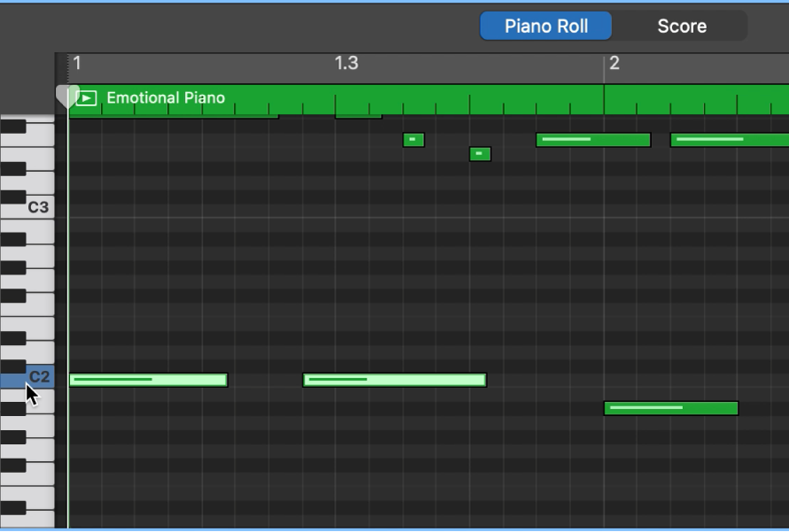Image resolution: width=789 pixels, height=532 pixels.
Task: Select the low note below bar 2
Action: tap(669, 407)
